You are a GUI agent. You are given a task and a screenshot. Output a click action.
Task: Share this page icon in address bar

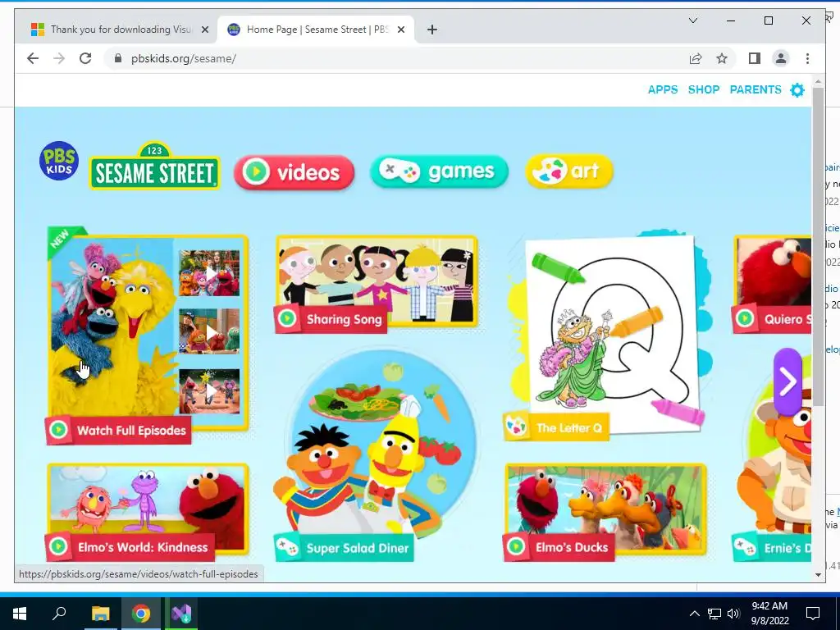point(696,58)
